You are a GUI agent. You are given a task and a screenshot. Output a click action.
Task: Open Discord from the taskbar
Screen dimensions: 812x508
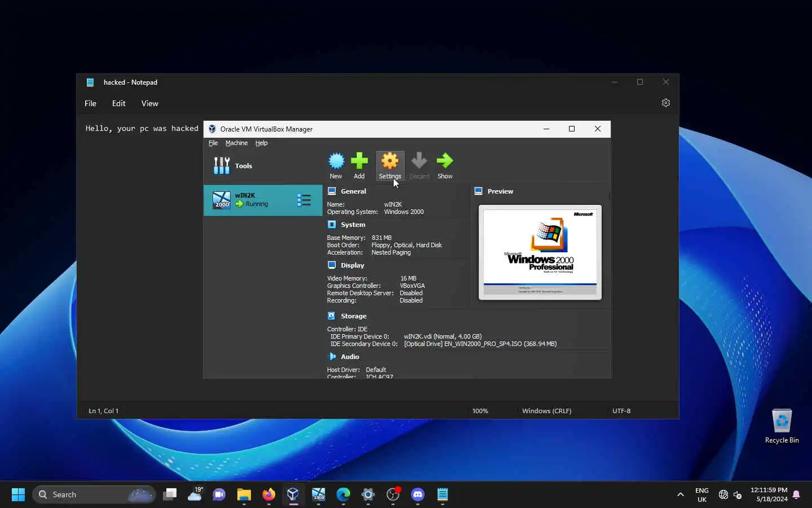418,494
